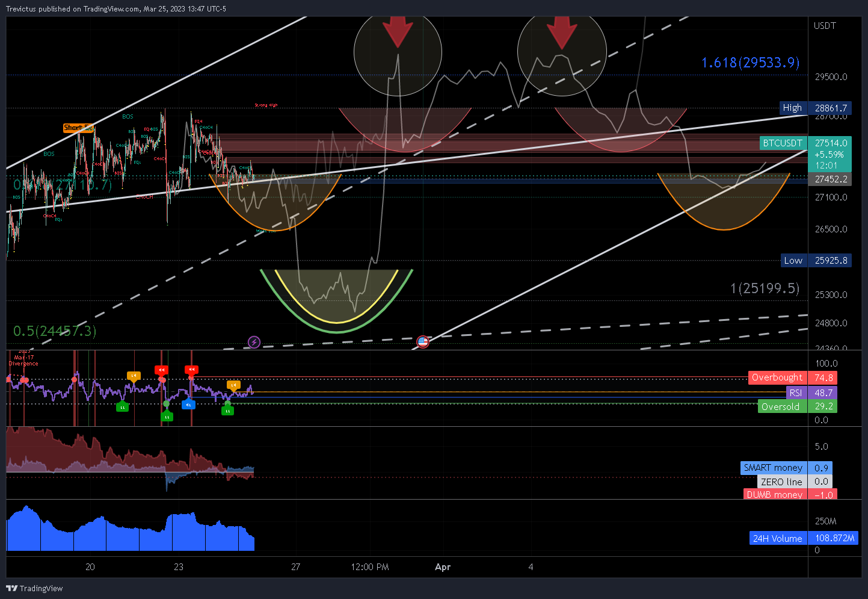Image resolution: width=868 pixels, height=599 pixels.
Task: Click the High price tag
Action: pos(792,108)
